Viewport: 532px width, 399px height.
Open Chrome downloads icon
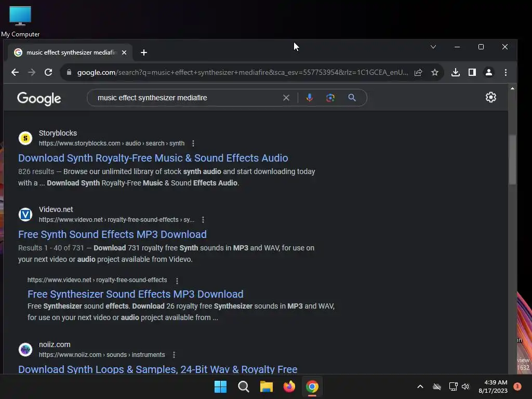(456, 72)
